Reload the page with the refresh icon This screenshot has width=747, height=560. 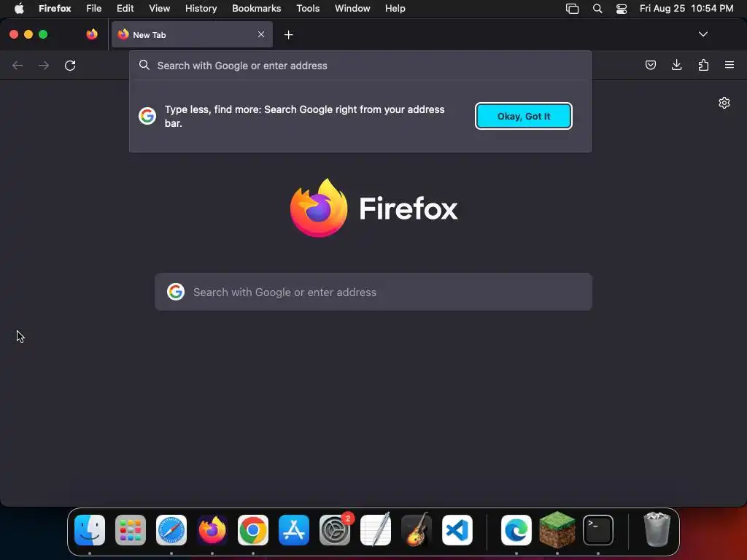[x=70, y=65]
